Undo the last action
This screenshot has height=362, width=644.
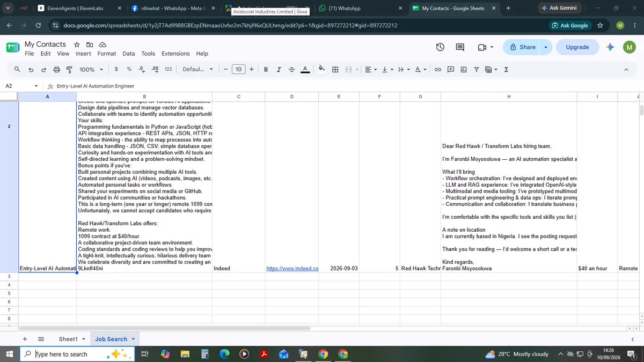[x=31, y=69]
